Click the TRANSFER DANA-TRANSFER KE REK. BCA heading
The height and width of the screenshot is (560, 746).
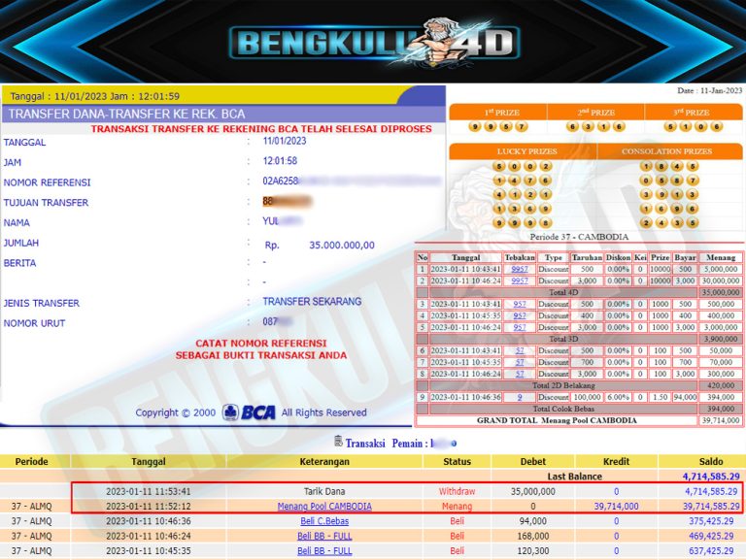(x=126, y=115)
